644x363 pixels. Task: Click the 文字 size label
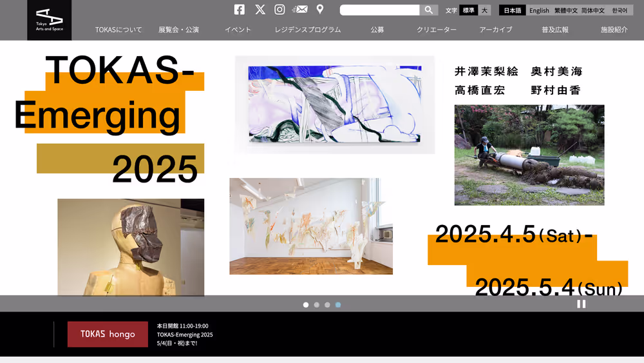(x=451, y=10)
